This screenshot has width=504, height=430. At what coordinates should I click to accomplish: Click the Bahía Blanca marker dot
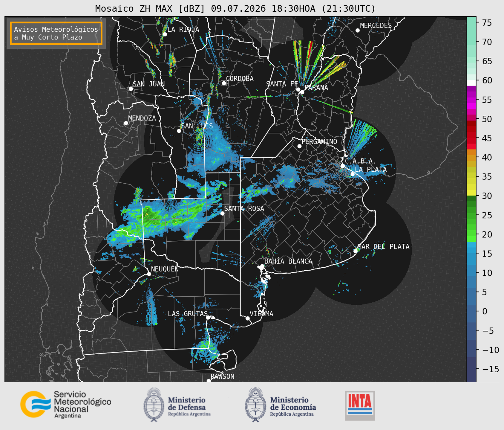point(262,266)
